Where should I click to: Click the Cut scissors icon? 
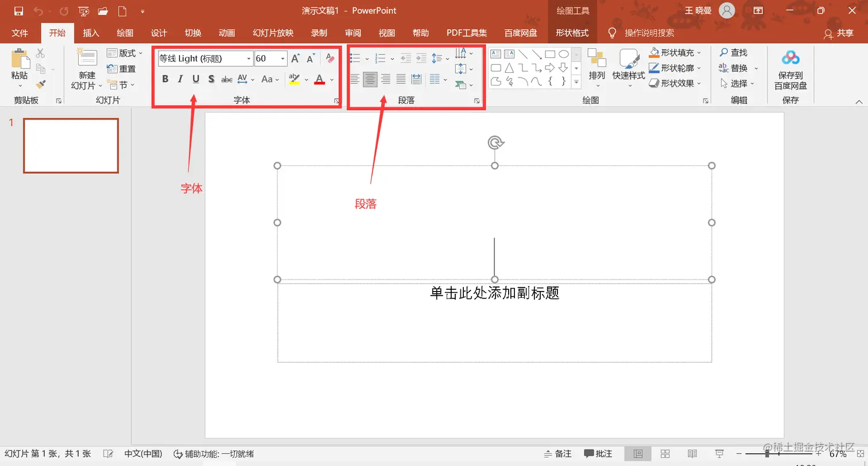(40, 53)
